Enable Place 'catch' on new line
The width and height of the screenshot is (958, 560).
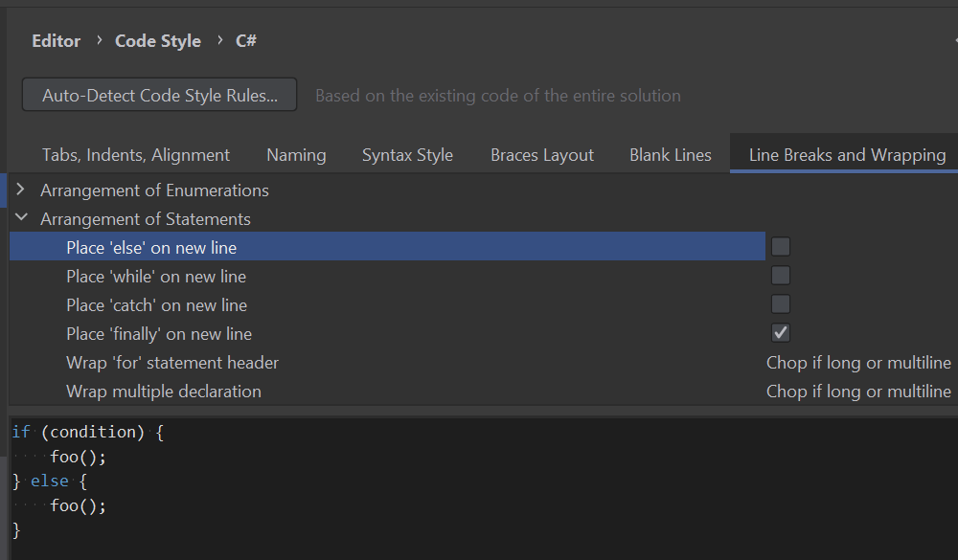[781, 304]
